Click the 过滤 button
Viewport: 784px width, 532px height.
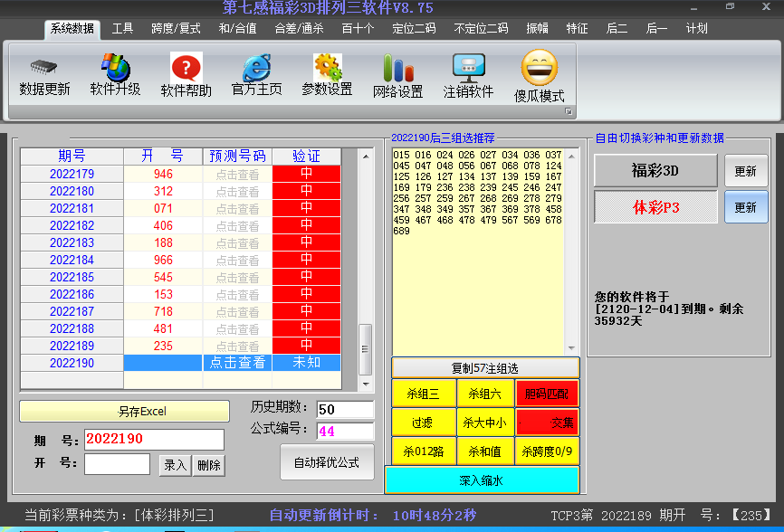coord(424,423)
